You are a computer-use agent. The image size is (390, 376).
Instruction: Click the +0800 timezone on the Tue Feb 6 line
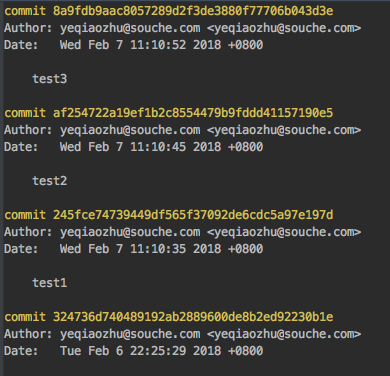(x=246, y=351)
